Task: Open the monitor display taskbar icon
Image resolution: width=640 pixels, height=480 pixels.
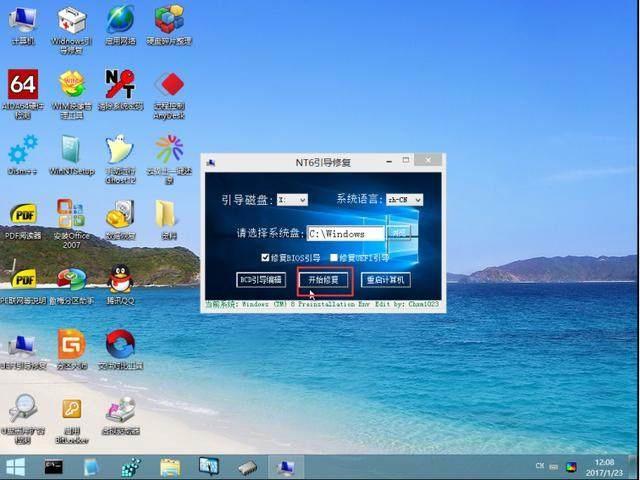Action: point(209,467)
